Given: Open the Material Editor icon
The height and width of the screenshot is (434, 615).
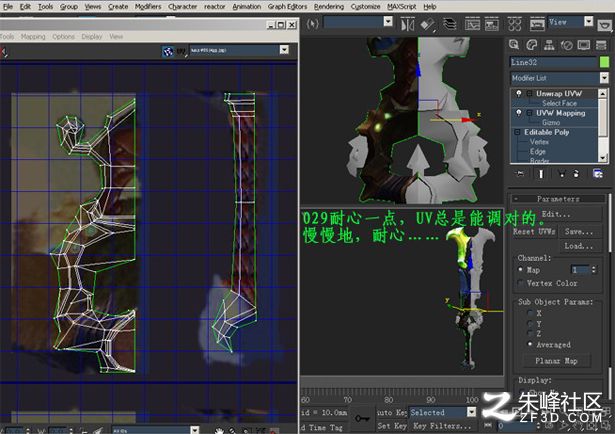Looking at the screenshot, I should [515, 24].
